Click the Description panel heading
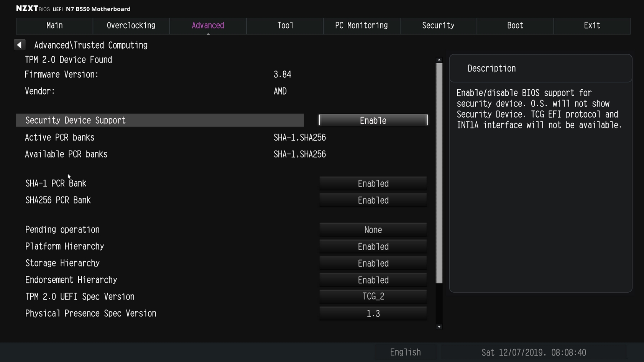The width and height of the screenshot is (644, 362). [491, 69]
